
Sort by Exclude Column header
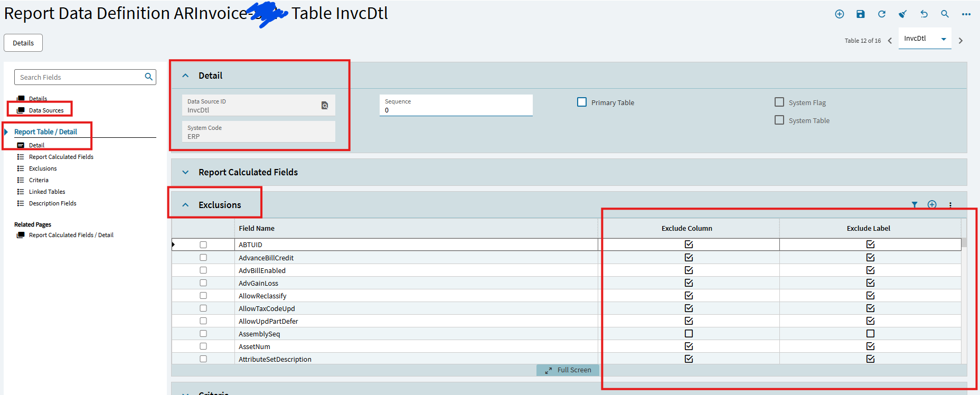[687, 229]
